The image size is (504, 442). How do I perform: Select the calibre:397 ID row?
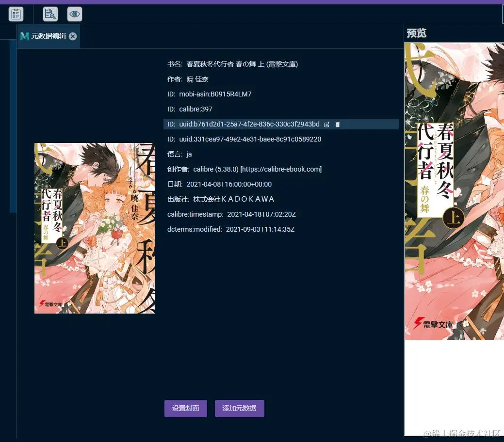pyautogui.click(x=281, y=109)
